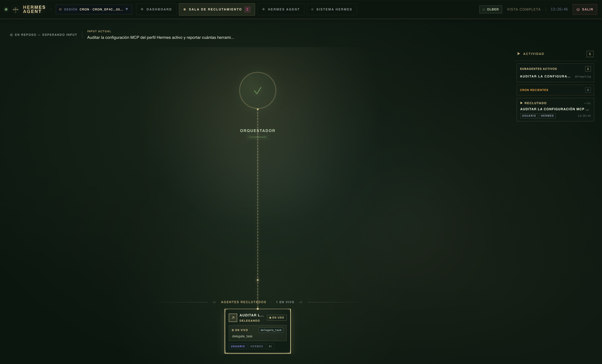
Task: Click Usuario tag in Reclutado entry
Action: (x=529, y=116)
